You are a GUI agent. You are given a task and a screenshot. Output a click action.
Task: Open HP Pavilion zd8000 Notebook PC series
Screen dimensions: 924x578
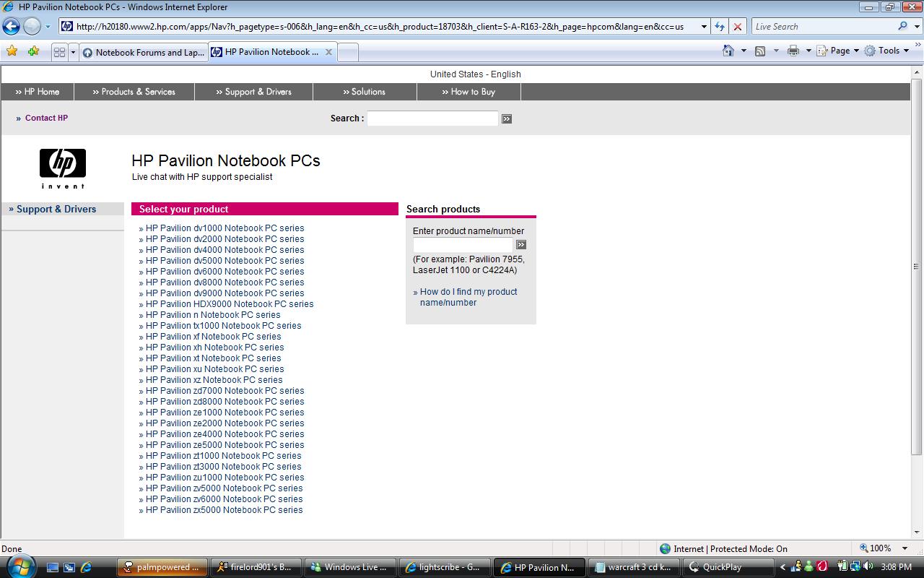225,402
